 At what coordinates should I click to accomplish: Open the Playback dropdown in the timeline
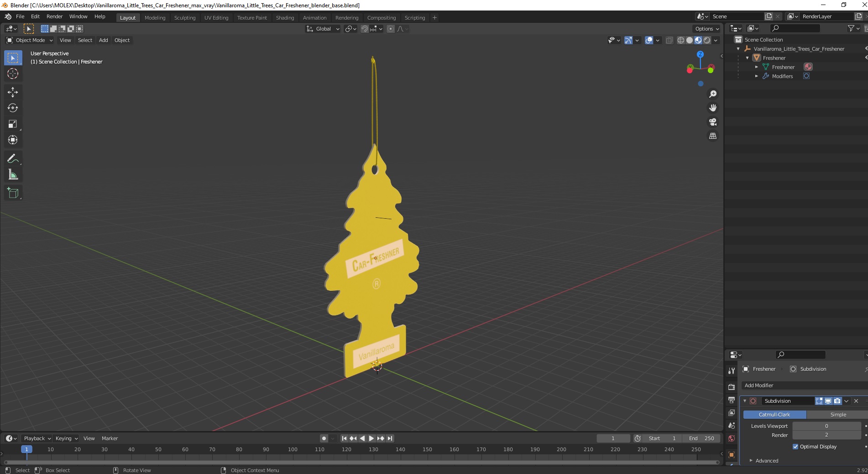(37, 438)
